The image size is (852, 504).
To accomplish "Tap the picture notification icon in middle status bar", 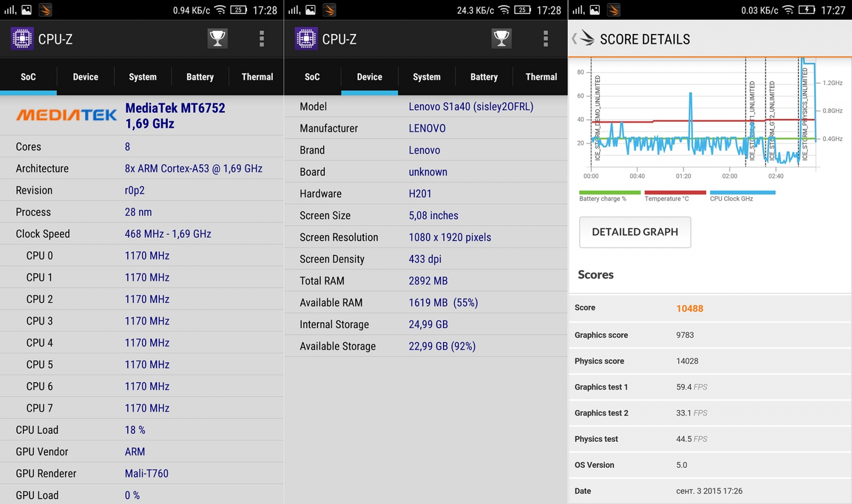I will coord(310,10).
